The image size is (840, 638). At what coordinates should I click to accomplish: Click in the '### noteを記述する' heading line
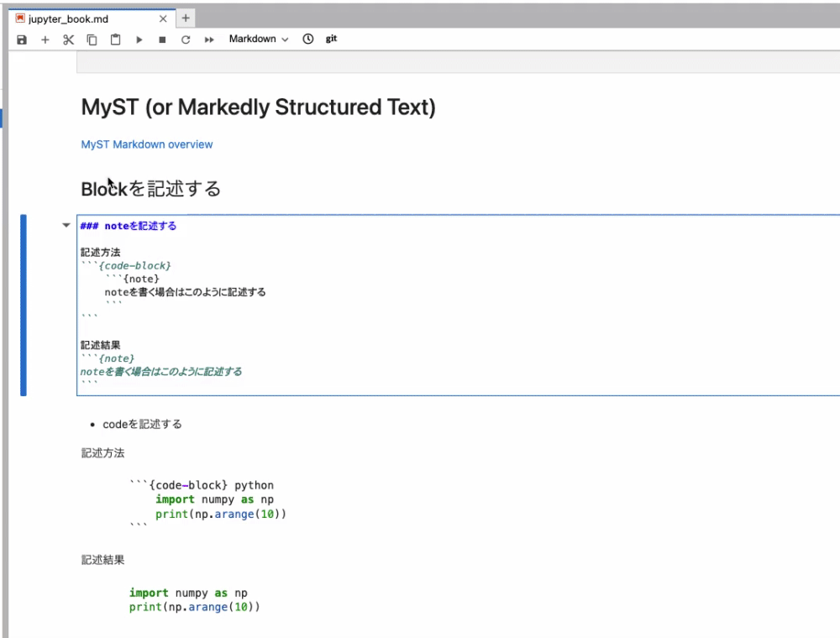128,226
